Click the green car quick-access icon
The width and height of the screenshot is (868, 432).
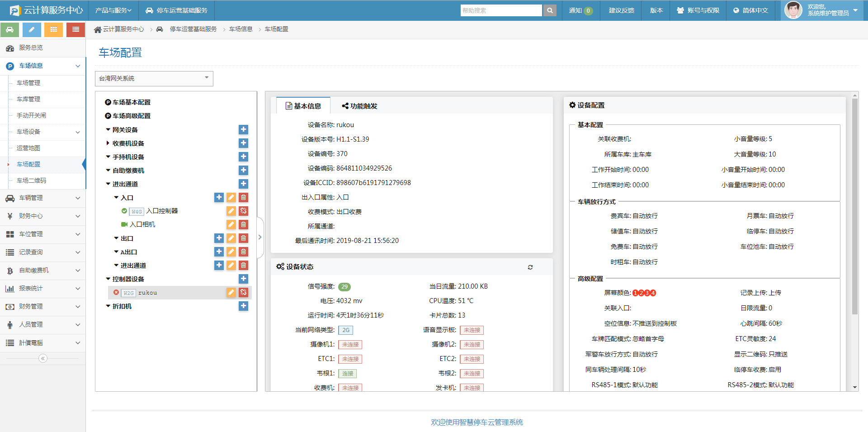point(10,29)
